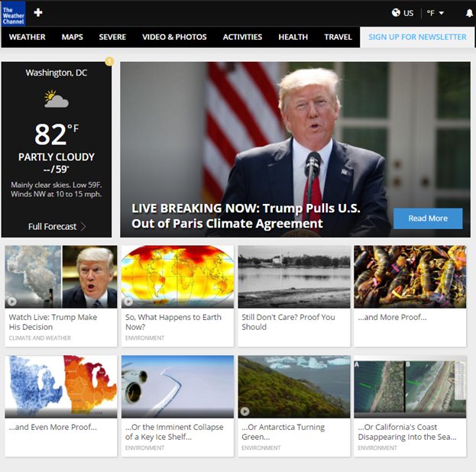This screenshot has width=476, height=472.
Task: Open the °F temperature unit dropdown
Action: pos(436,13)
